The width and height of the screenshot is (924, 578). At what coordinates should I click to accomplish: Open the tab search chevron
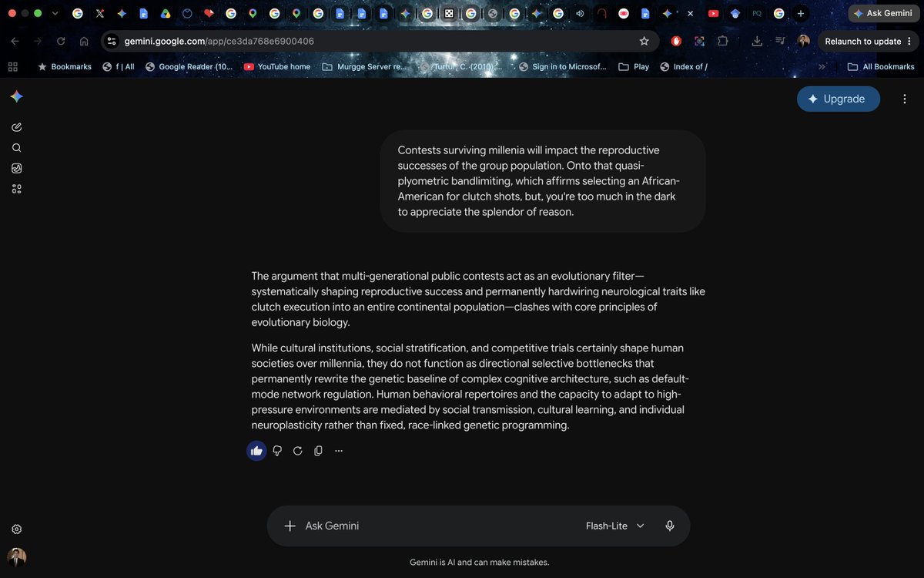(55, 13)
